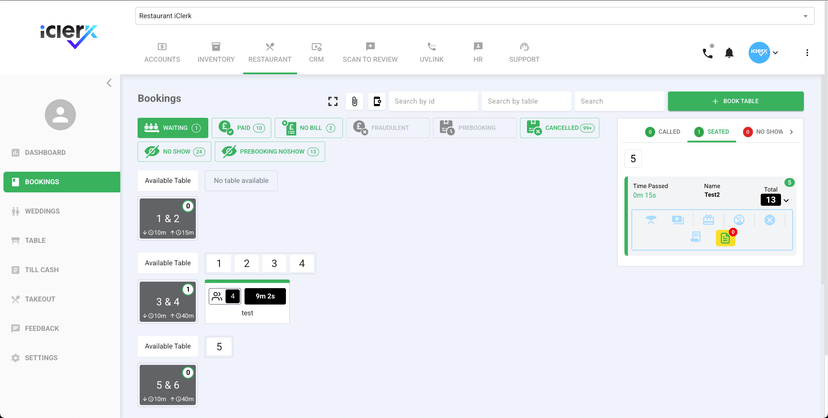Click the paperclip attachment icon

[x=354, y=101]
